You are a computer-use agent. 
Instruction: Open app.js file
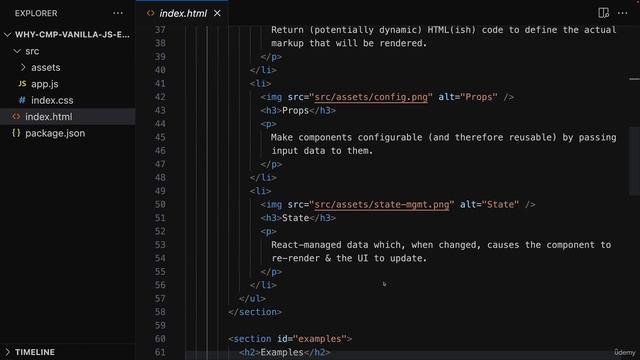(45, 84)
